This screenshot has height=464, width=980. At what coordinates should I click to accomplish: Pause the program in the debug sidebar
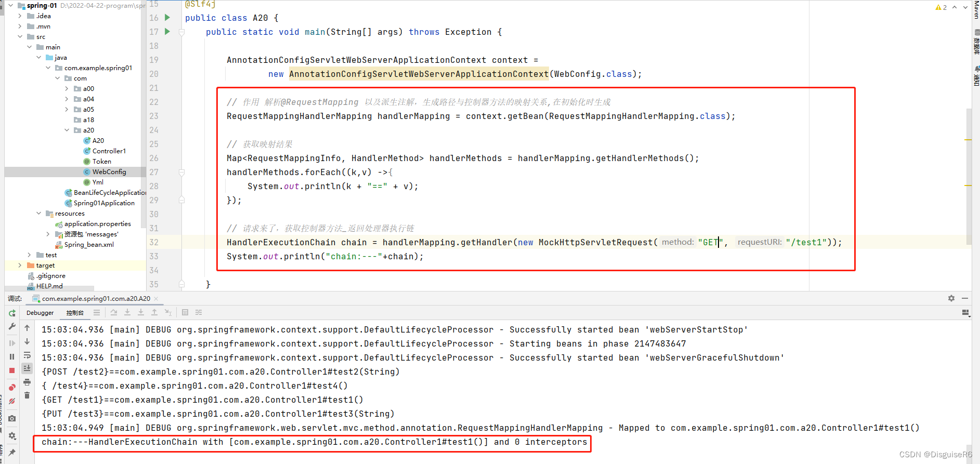(x=12, y=356)
